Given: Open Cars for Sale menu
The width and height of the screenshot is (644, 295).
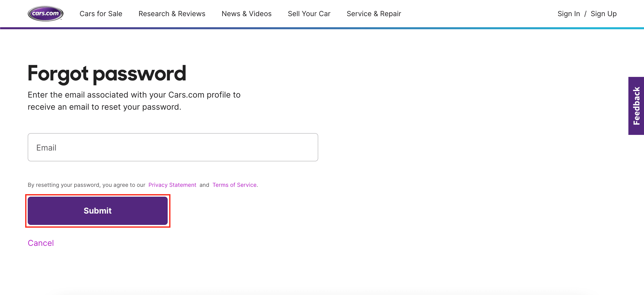Looking at the screenshot, I should pos(101,14).
